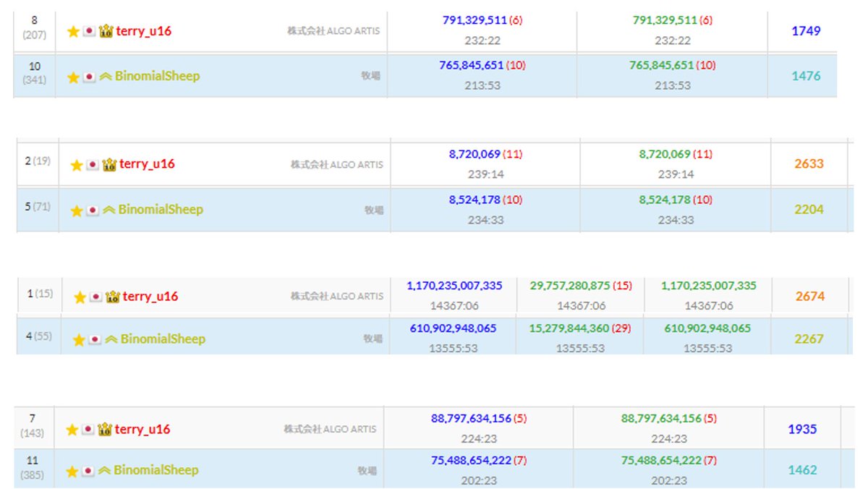Click performance value 2633
Image resolution: width=868 pixels, height=489 pixels.
[809, 164]
